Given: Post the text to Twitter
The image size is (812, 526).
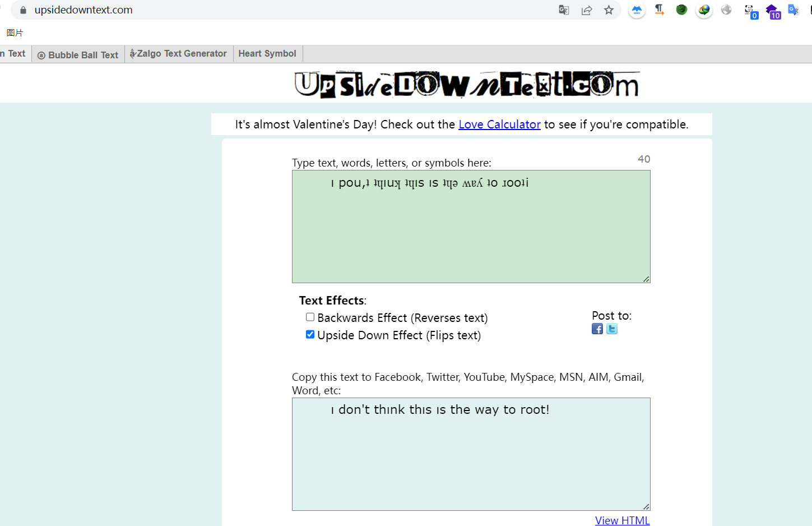Looking at the screenshot, I should pos(612,329).
